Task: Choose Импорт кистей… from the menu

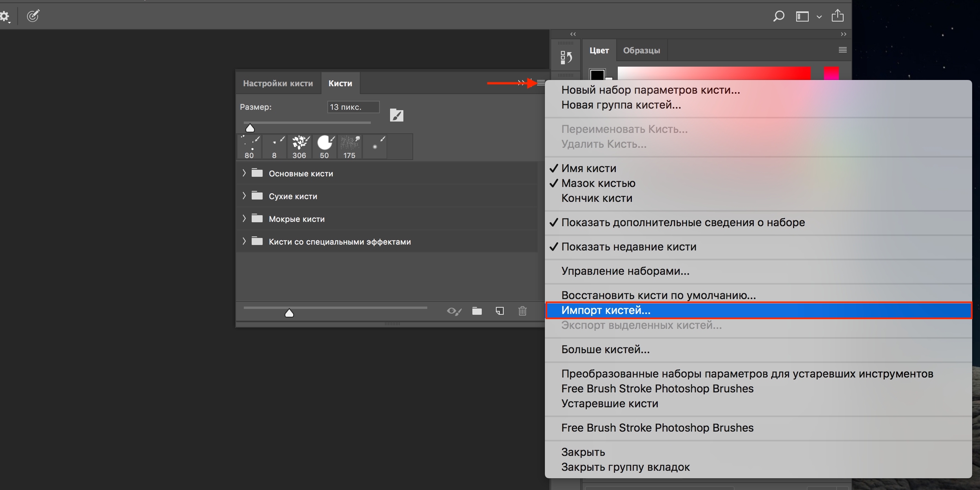Action: click(606, 310)
